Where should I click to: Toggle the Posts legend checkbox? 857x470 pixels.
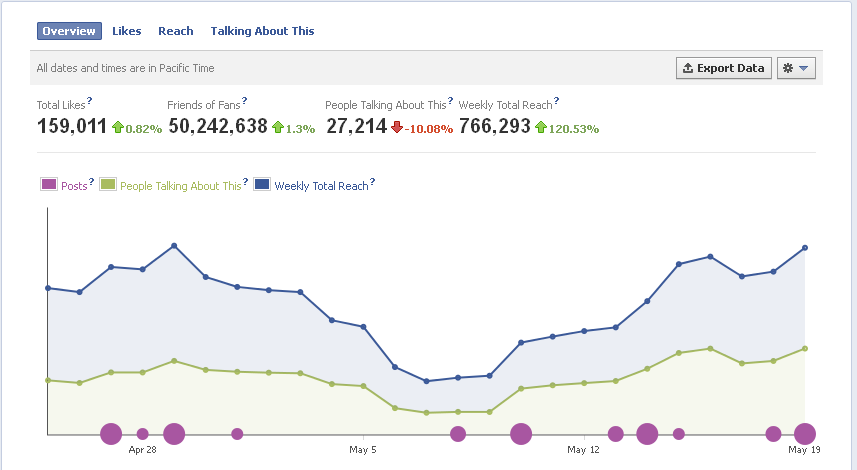[x=49, y=184]
